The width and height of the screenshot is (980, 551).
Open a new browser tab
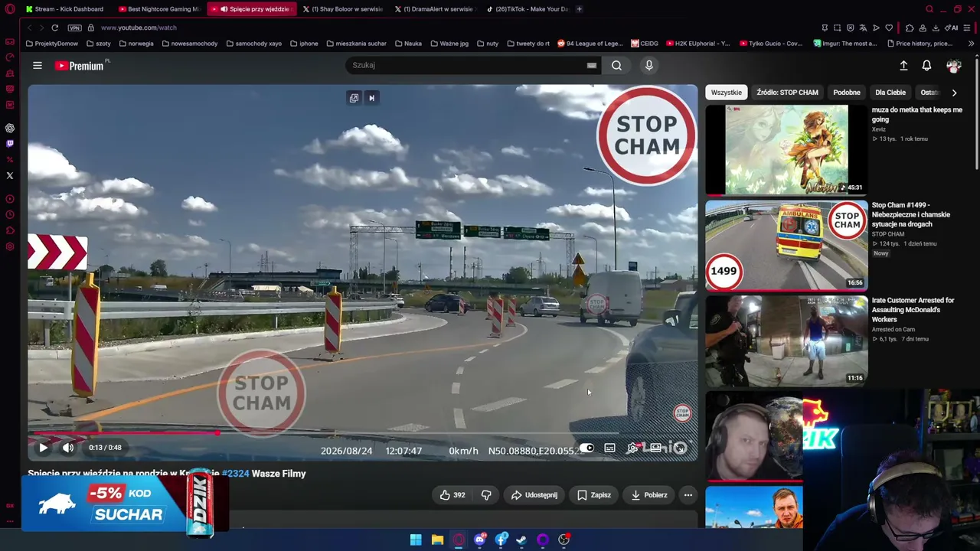580,9
